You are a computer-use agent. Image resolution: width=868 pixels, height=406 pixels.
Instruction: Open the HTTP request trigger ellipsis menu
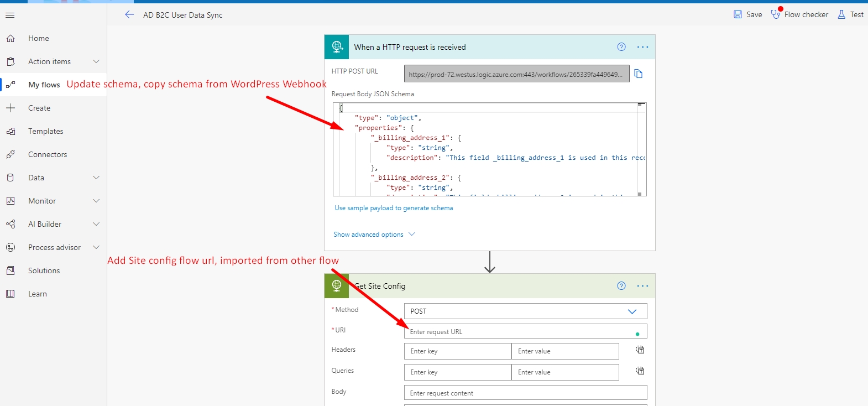click(x=642, y=47)
